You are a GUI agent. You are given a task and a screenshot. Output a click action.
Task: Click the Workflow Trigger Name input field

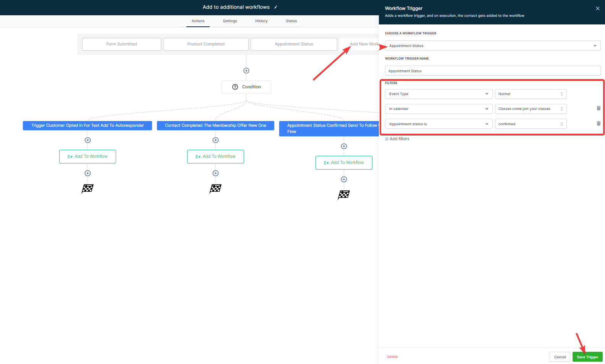click(493, 71)
